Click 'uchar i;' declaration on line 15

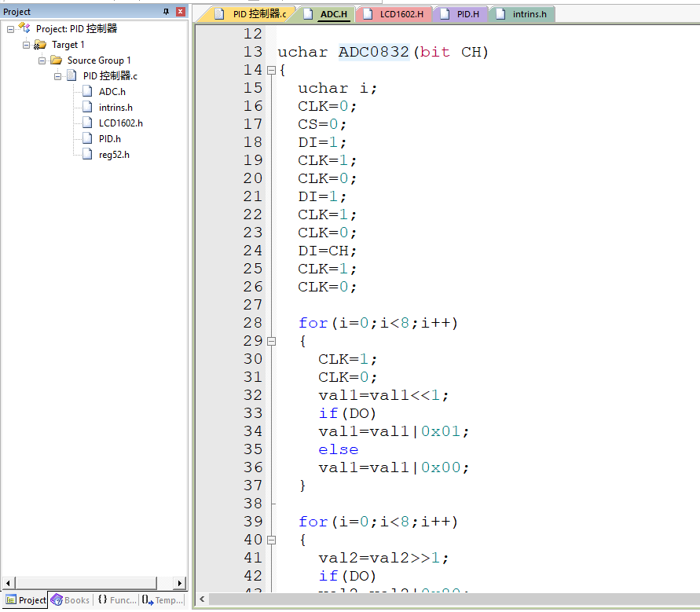click(x=338, y=89)
